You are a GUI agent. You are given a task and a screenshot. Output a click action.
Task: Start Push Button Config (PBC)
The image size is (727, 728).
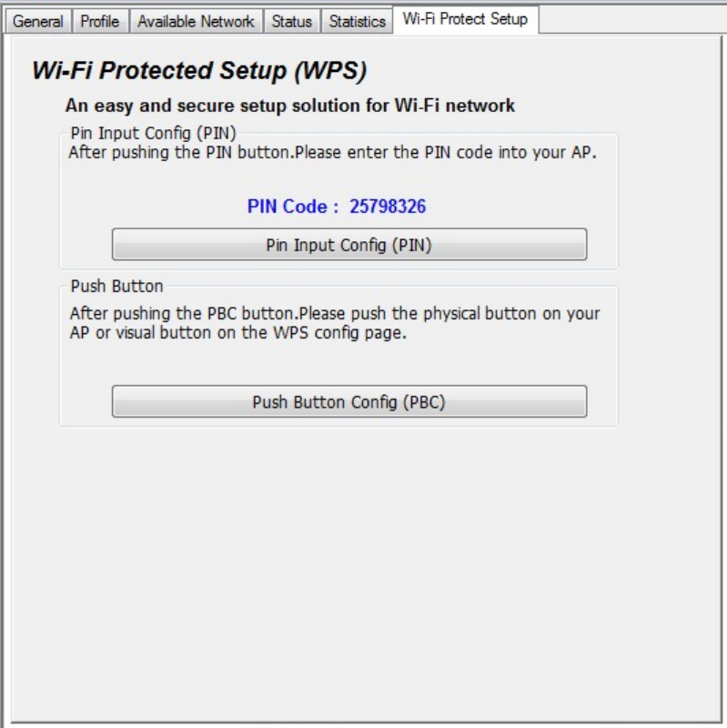coord(348,402)
